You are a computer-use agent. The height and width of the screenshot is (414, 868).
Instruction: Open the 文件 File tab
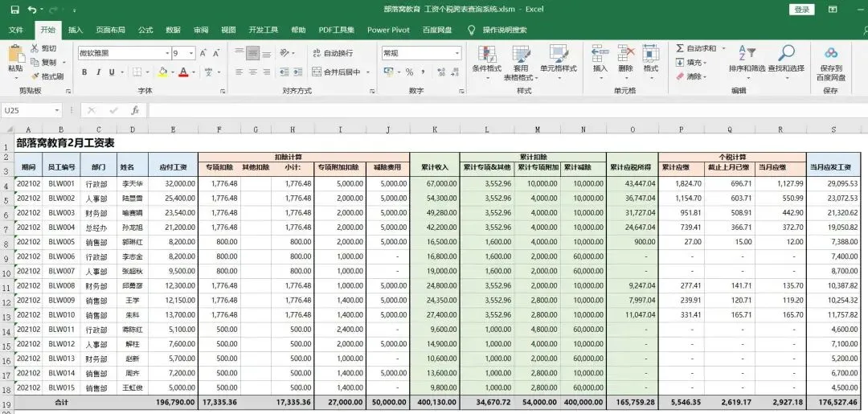(x=16, y=30)
